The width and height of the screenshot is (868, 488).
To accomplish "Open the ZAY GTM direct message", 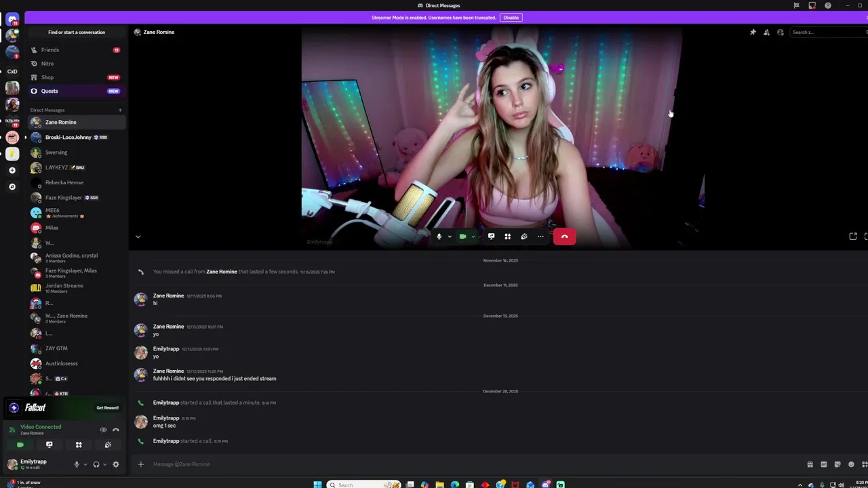I will coord(76,348).
